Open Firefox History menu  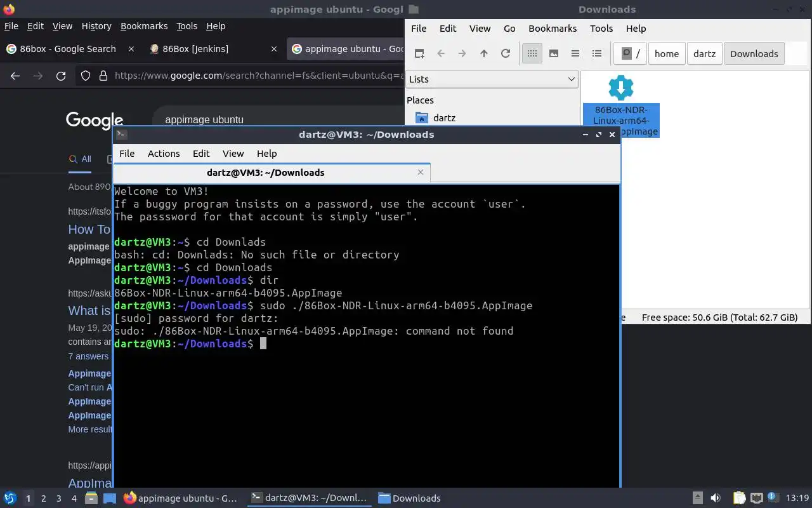(96, 26)
